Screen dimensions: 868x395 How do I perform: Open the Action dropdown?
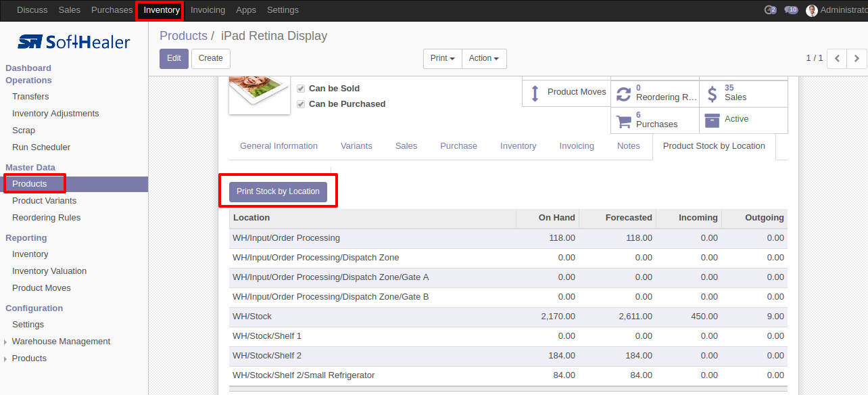coord(484,59)
